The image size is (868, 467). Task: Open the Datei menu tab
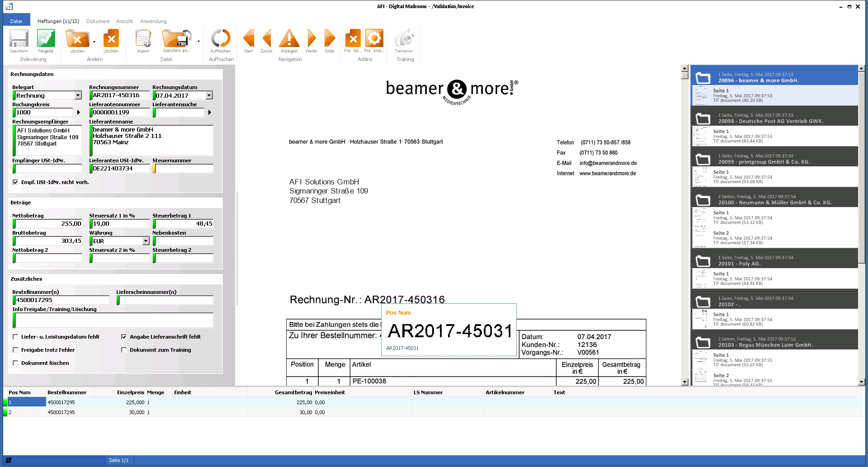click(16, 21)
